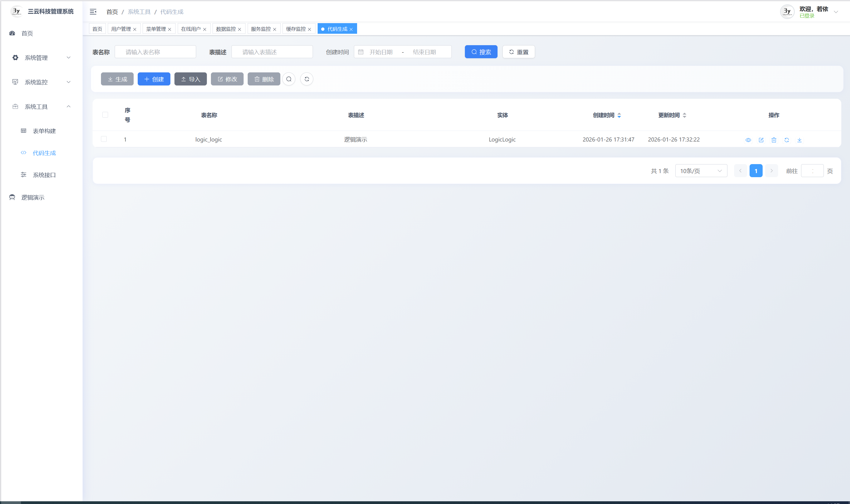
Task: Open 表单构建 in the sidebar
Action: click(44, 131)
